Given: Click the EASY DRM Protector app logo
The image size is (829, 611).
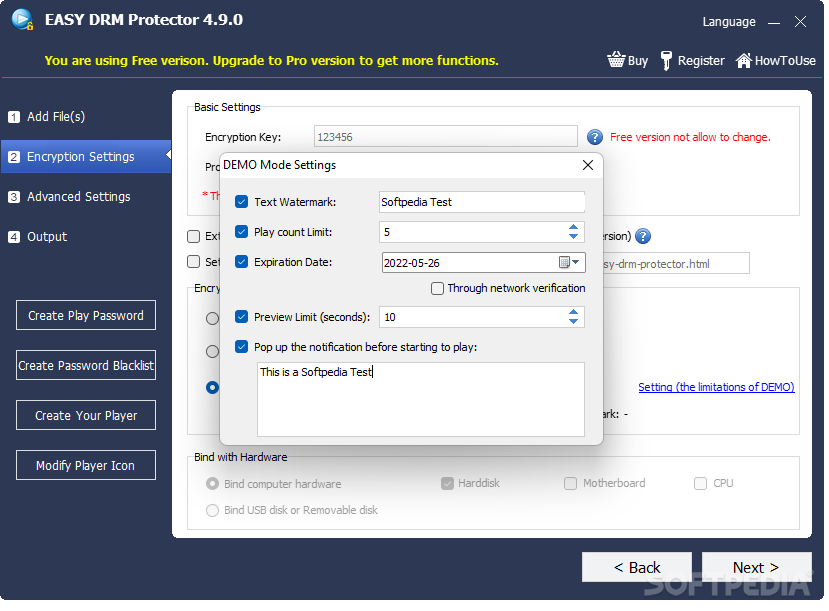Looking at the screenshot, I should pyautogui.click(x=22, y=20).
